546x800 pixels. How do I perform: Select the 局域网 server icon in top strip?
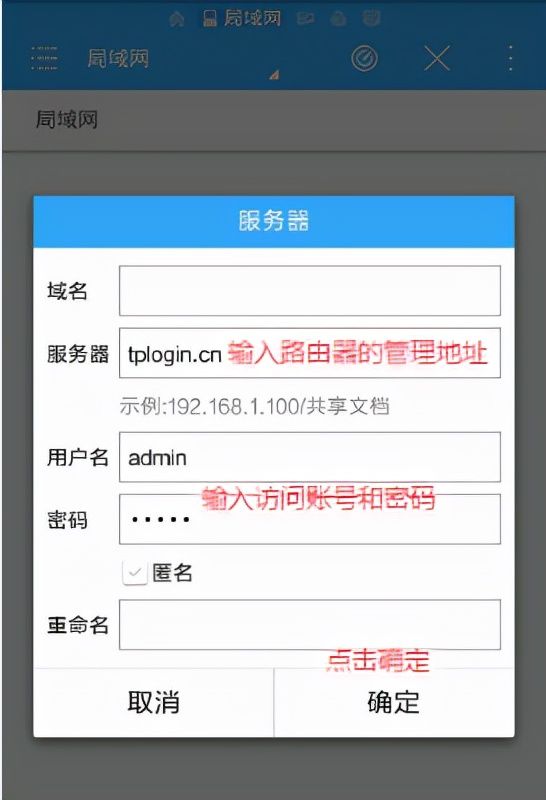(210, 19)
